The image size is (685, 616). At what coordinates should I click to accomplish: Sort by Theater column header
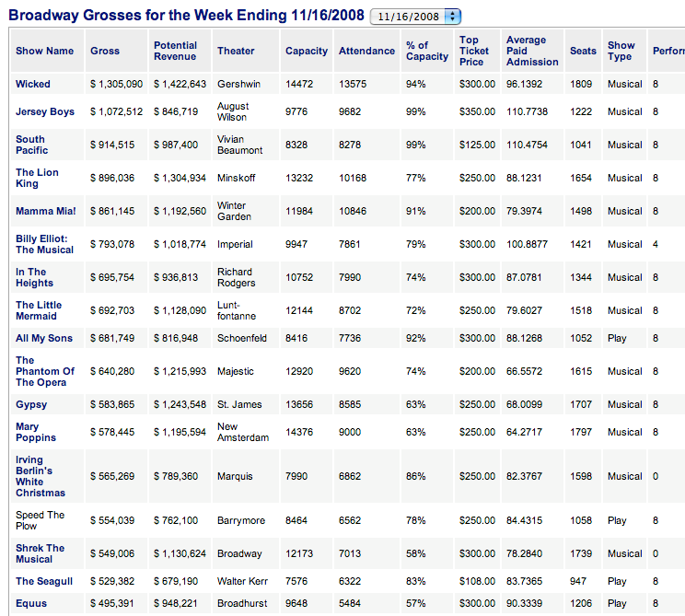(236, 52)
